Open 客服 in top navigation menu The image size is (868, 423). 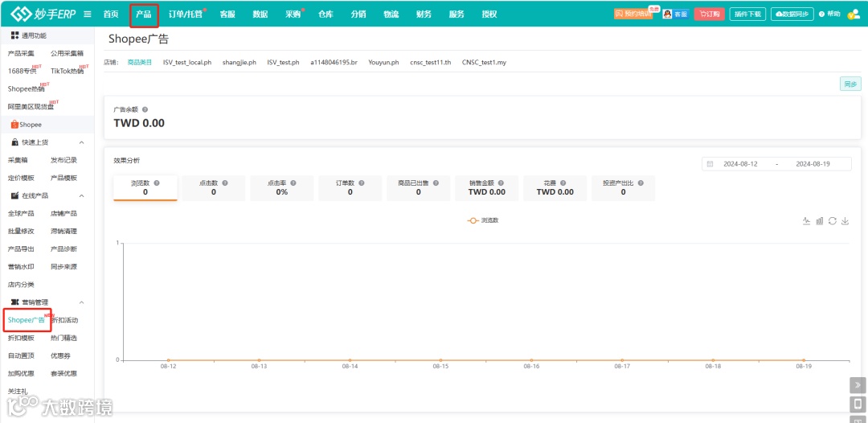coord(227,14)
